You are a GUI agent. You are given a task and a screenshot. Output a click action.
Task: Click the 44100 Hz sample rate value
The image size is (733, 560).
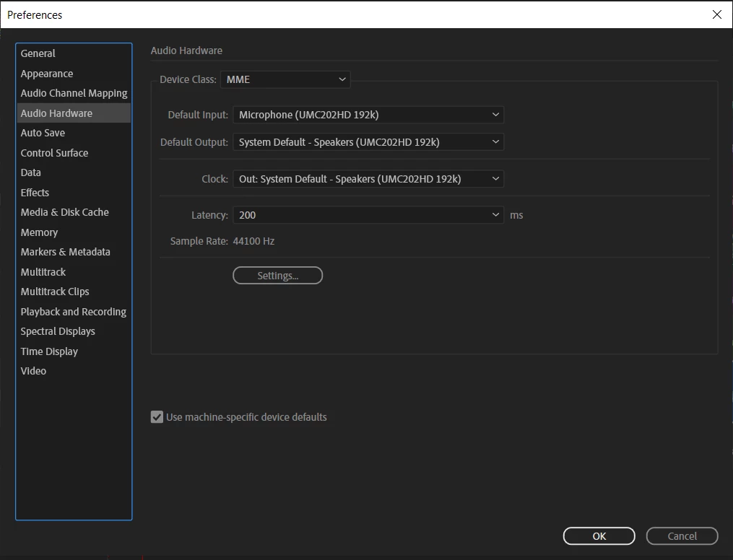point(253,241)
